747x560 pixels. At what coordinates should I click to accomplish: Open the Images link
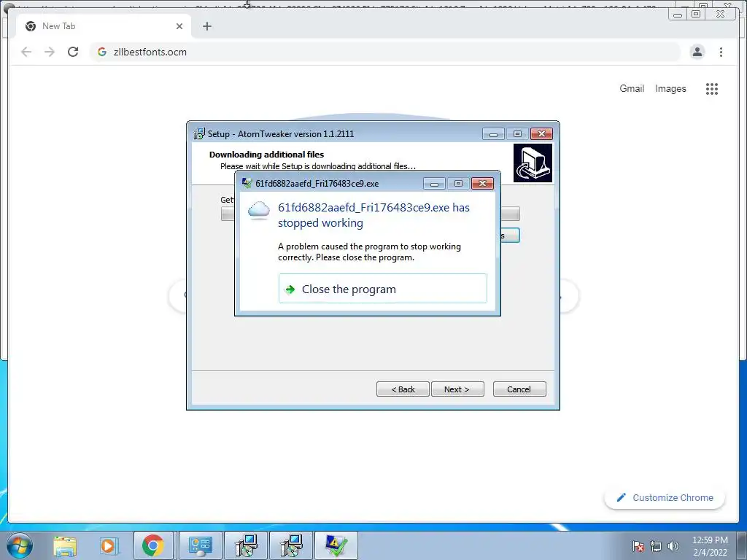(670, 88)
